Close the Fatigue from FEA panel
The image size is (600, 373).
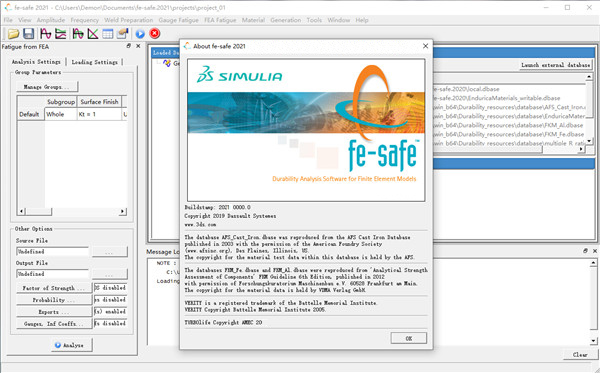(138, 46)
